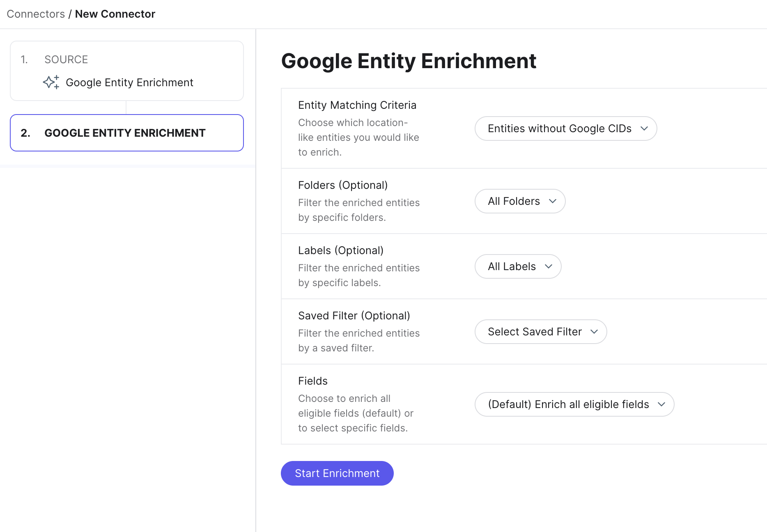Click the sparkle icon beside Google Entity Enrichment

[51, 82]
